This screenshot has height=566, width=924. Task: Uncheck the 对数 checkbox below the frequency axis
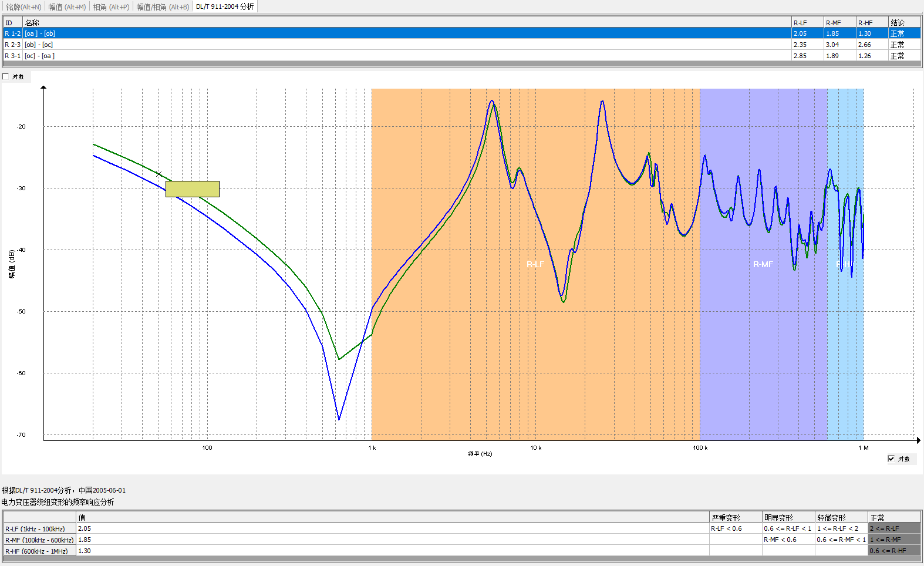(891, 459)
